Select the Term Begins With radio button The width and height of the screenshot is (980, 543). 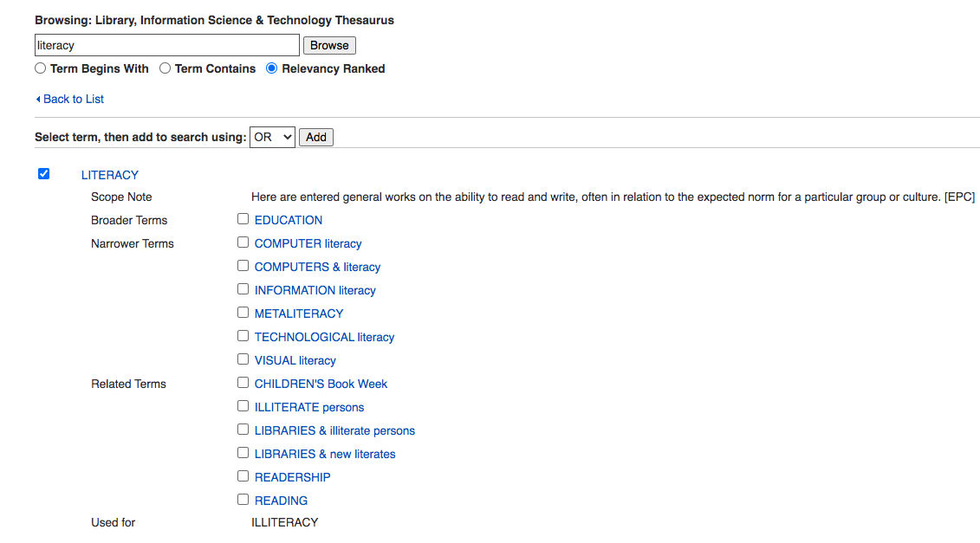pos(41,68)
